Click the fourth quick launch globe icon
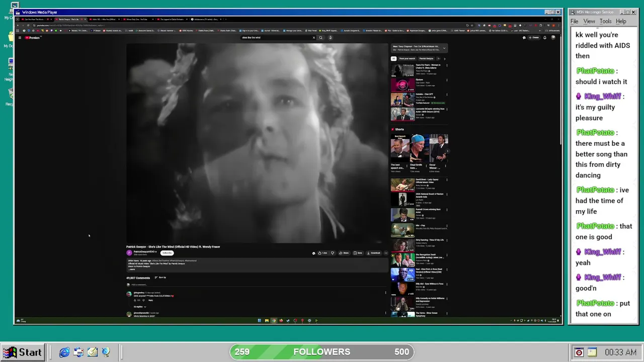This screenshot has height=362, width=644. [106, 352]
